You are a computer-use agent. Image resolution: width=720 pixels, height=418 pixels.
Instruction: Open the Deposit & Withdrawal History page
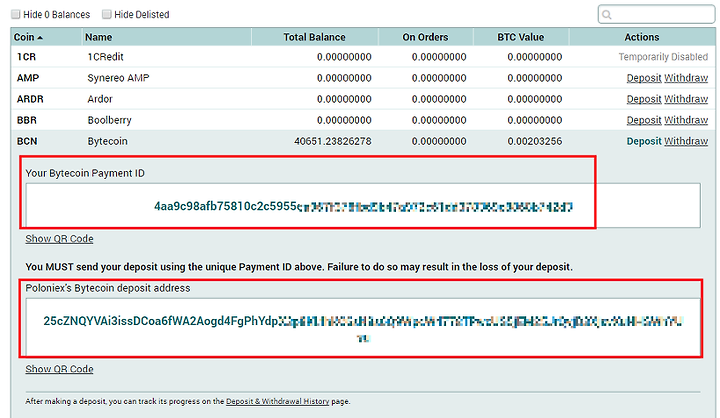[x=277, y=401]
